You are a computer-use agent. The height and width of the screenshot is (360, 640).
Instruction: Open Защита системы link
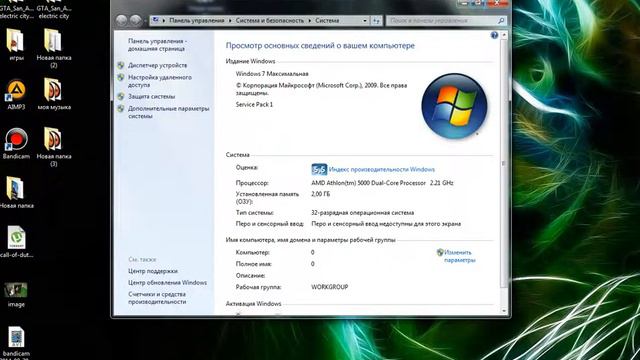151,97
